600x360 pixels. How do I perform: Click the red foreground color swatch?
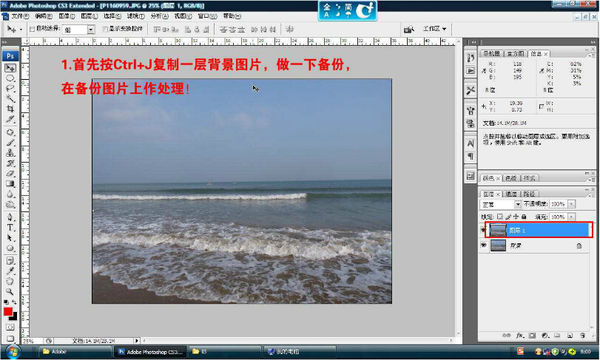click(x=8, y=311)
